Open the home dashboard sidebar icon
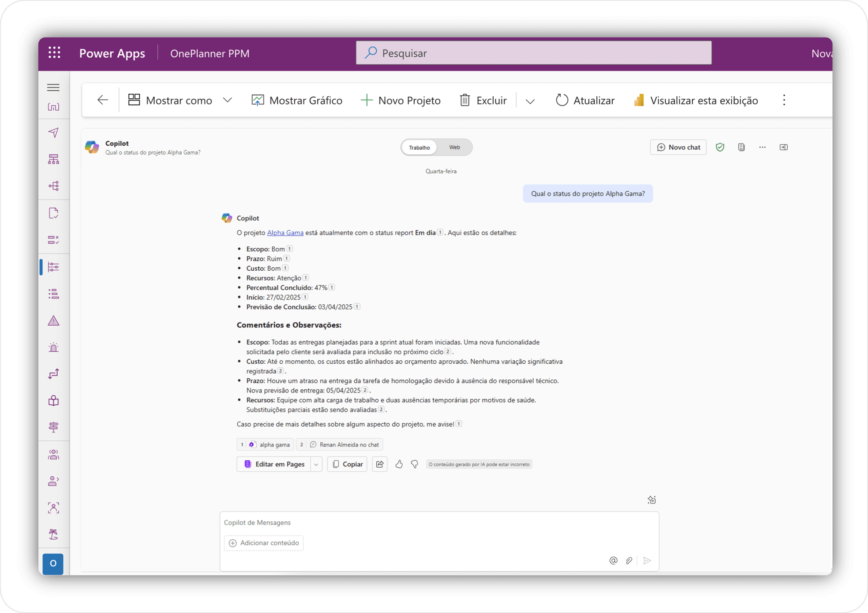This screenshot has height=613, width=868. [53, 107]
